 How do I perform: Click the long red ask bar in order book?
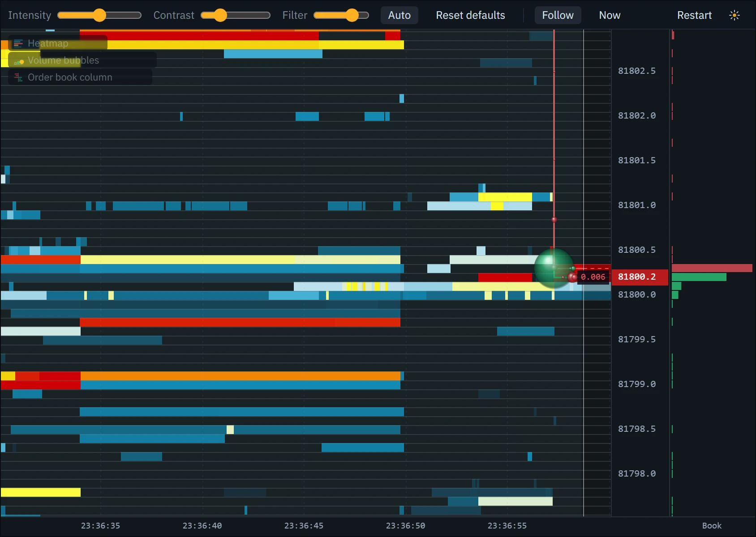[712, 268]
